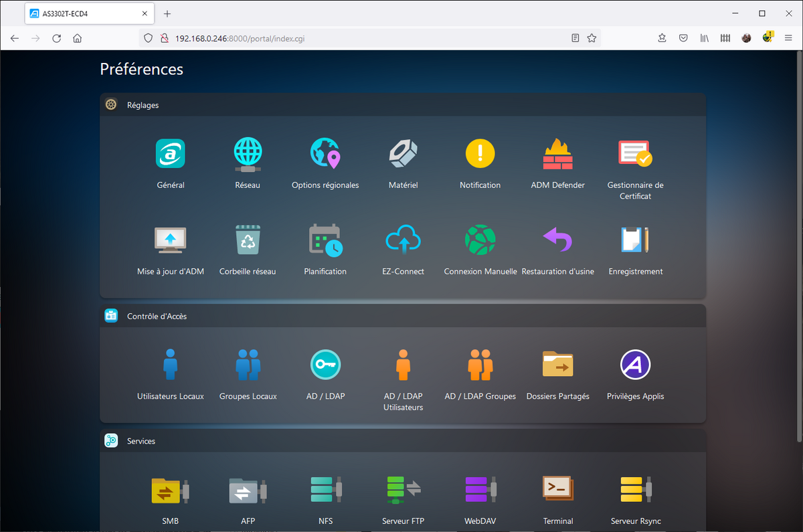Close the AS3302T-ECD4 tab
This screenshot has height=532, width=803.
(x=145, y=13)
